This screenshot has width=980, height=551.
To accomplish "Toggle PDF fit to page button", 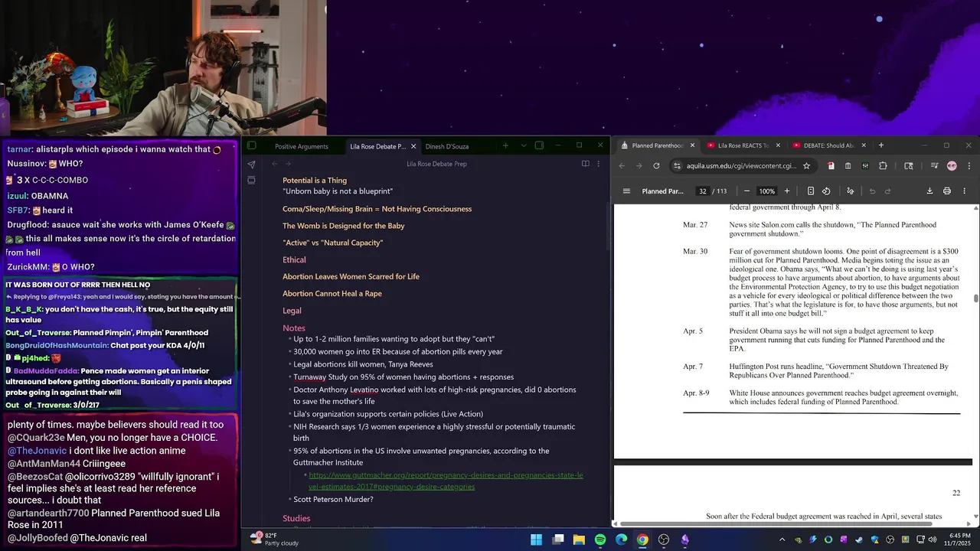I will tap(811, 191).
